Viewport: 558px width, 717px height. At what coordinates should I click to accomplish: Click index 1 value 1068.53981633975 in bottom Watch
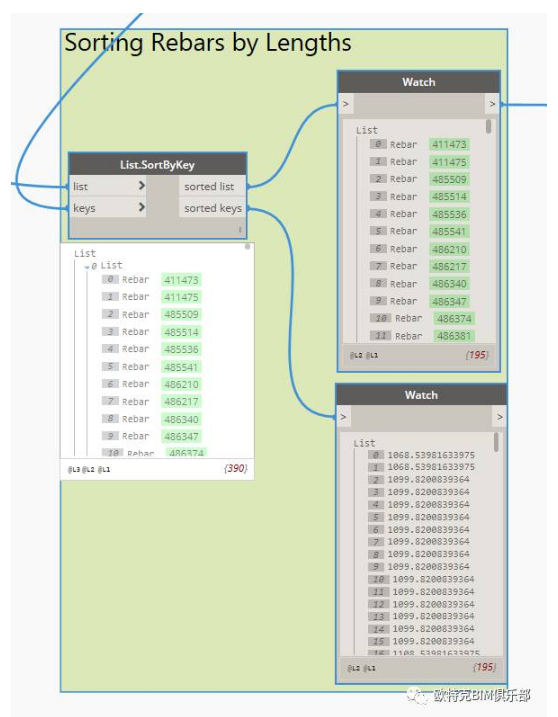point(431,467)
